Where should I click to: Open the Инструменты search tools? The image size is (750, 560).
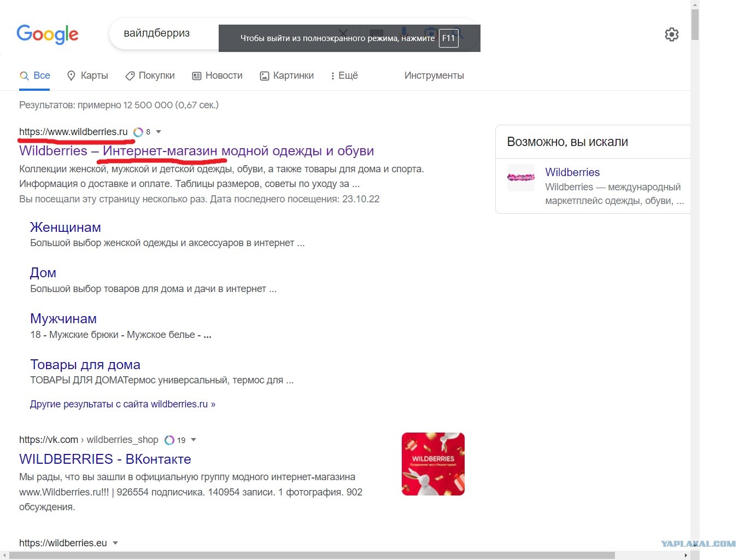434,75
